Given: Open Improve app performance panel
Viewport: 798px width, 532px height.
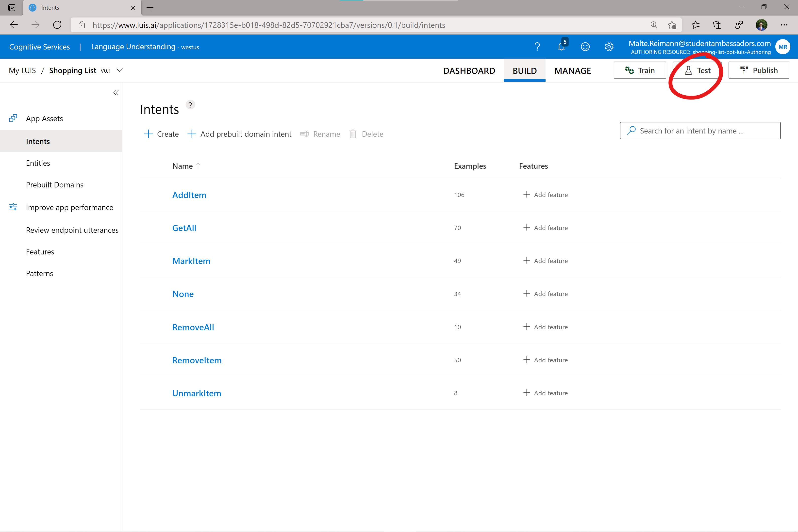Looking at the screenshot, I should pyautogui.click(x=69, y=207).
